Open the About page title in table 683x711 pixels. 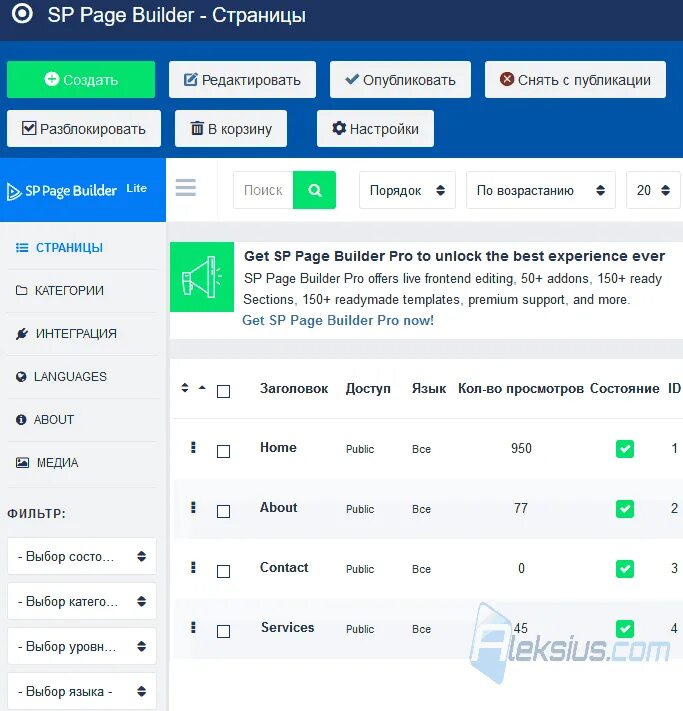click(x=278, y=507)
